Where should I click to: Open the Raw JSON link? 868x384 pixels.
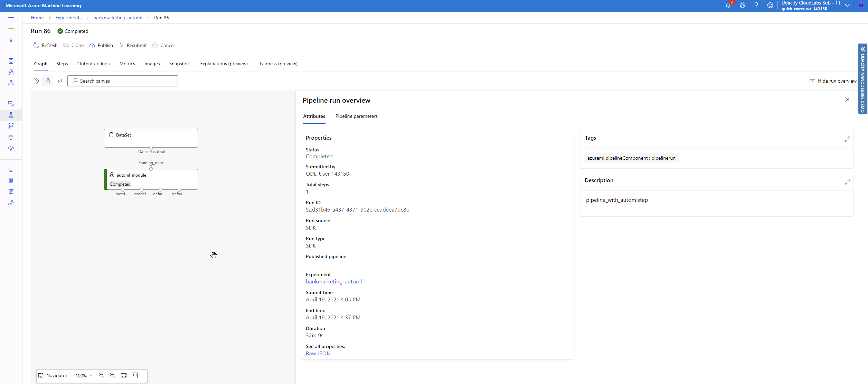318,353
